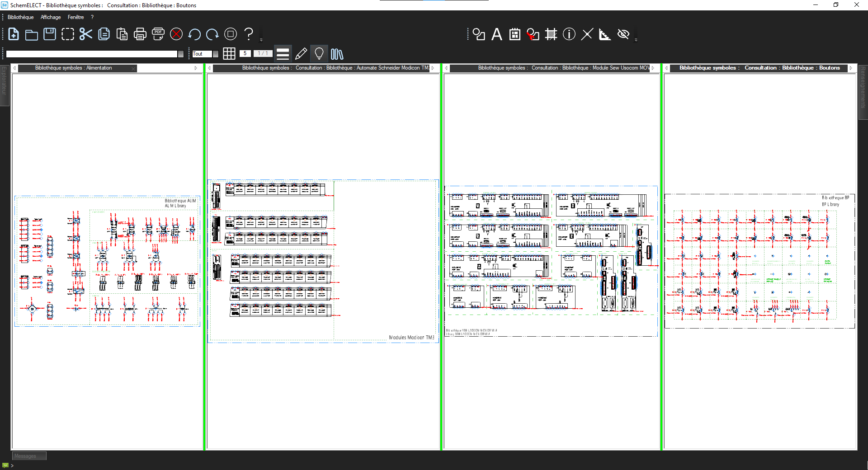Toggle the light bulb button
Viewport: 868px width, 470px height.
(x=319, y=54)
